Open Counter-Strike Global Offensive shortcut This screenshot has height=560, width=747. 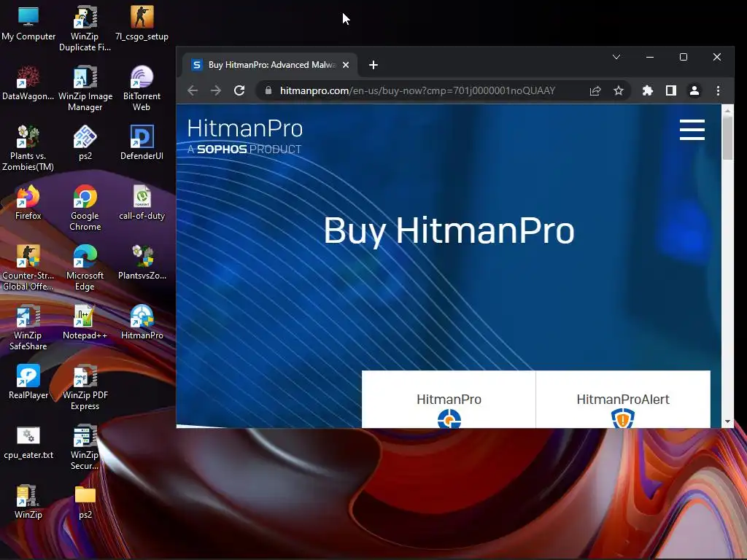(28, 268)
